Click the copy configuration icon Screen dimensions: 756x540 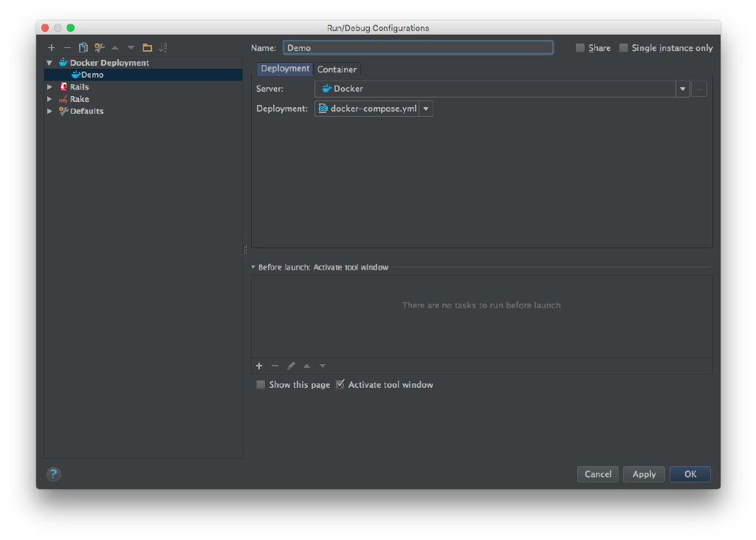[x=83, y=48]
